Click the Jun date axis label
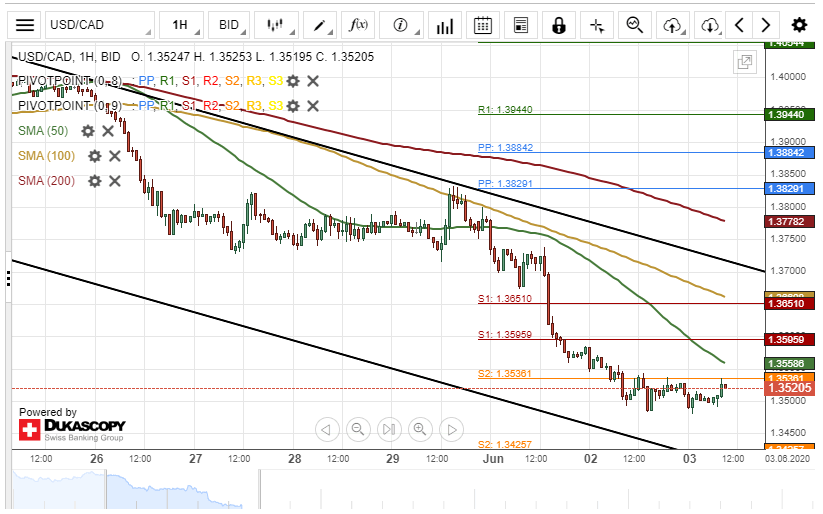Screen dimensions: 823x514 [493, 459]
